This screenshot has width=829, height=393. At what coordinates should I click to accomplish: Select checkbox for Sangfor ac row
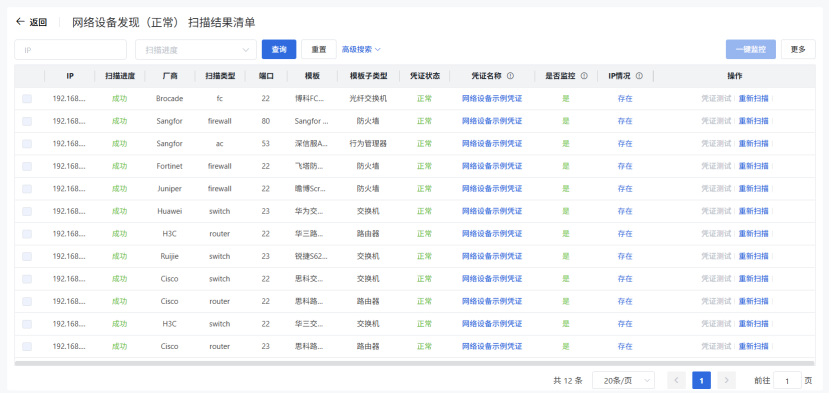pyautogui.click(x=27, y=143)
